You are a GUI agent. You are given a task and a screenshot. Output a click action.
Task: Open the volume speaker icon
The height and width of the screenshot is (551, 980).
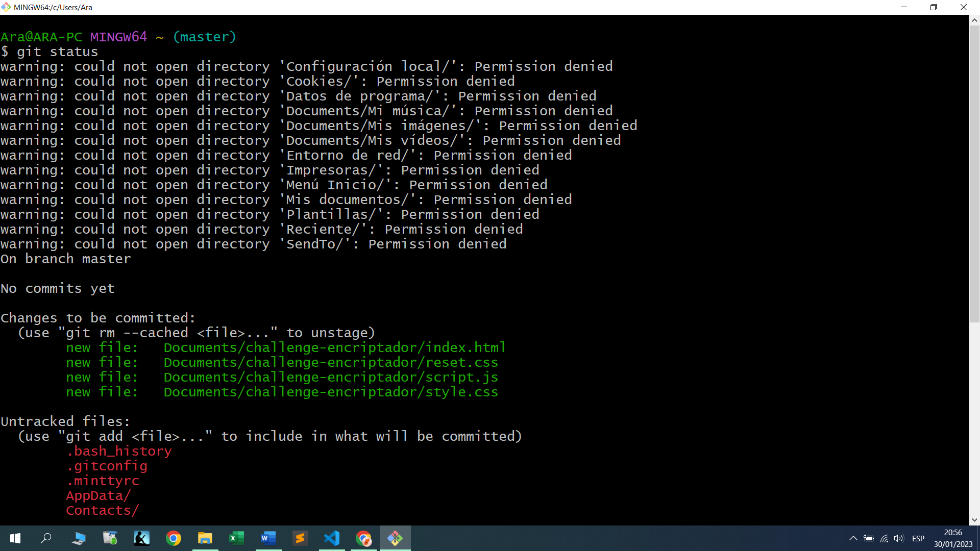tap(899, 538)
